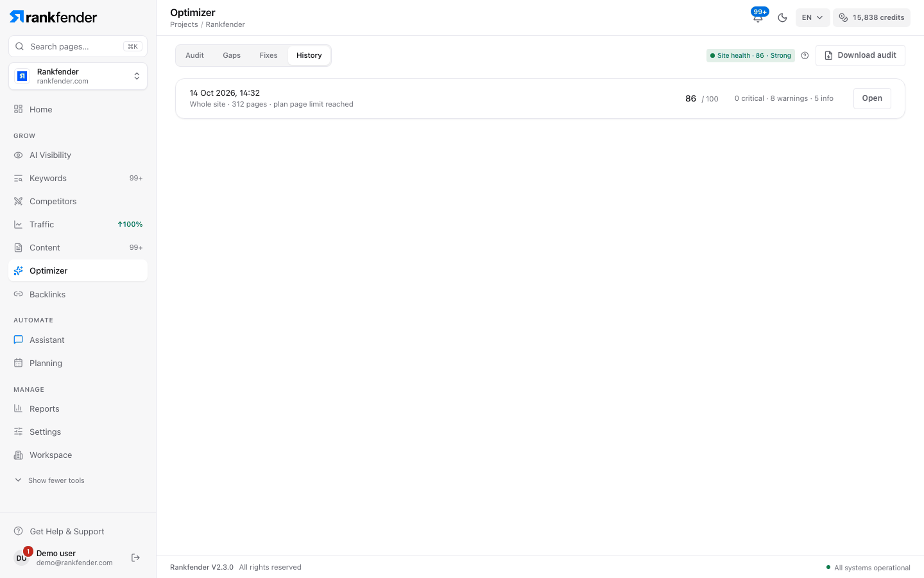924x578 pixels.
Task: Click the Search pages input field
Action: click(x=78, y=46)
